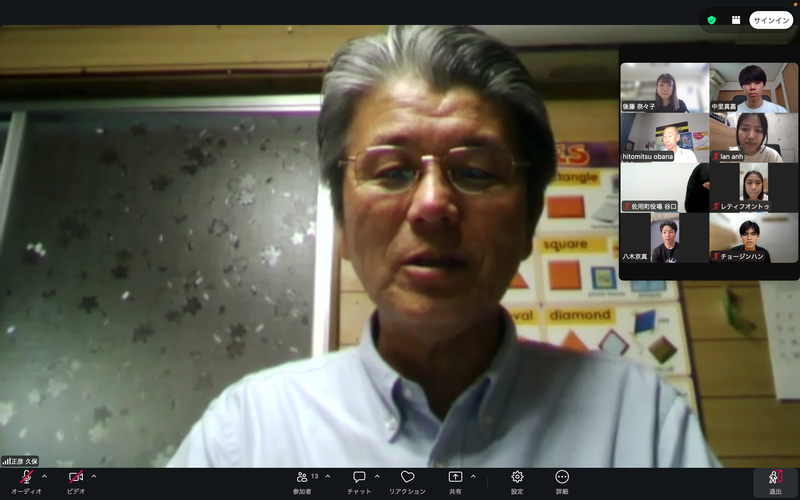
Task: Check the connection signal strength icon
Action: (x=6, y=461)
